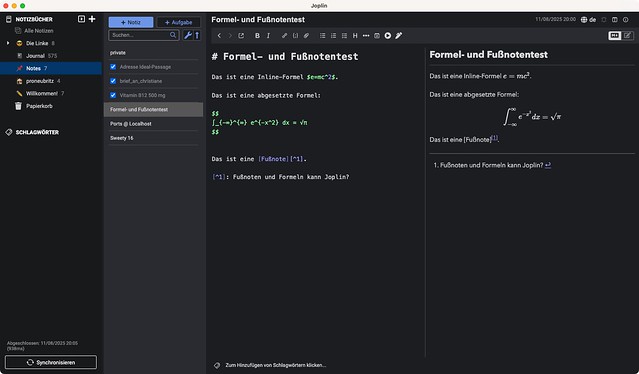
Task: Insert a numbered list
Action: point(333,35)
